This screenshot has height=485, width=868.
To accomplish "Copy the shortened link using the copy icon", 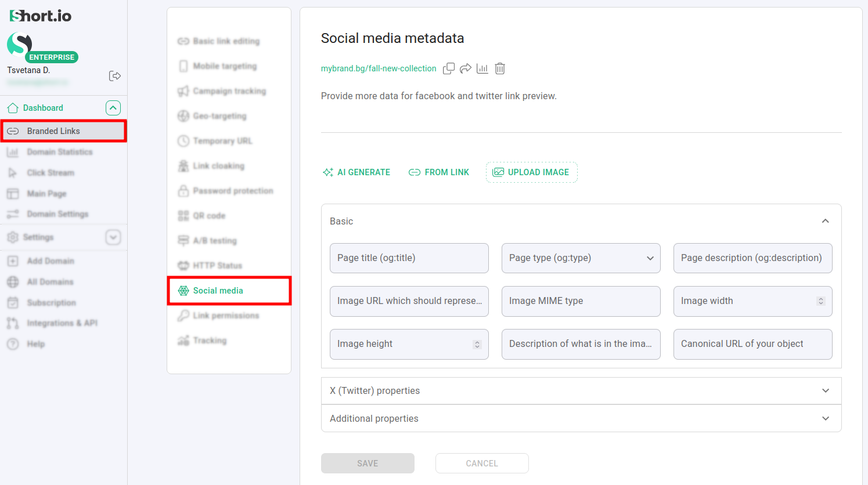I will [448, 68].
